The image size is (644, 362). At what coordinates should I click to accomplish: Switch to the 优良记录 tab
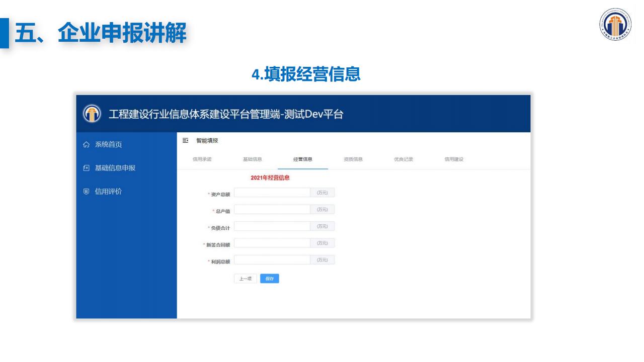pos(404,159)
